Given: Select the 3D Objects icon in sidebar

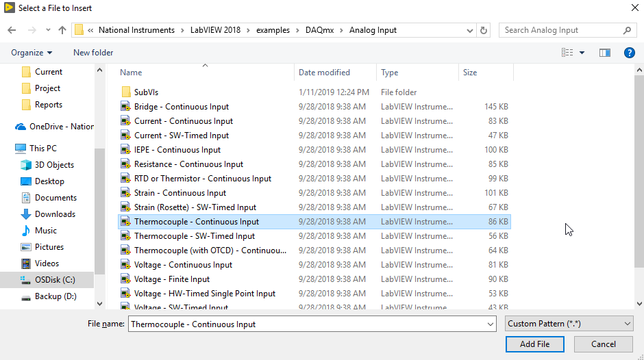Looking at the screenshot, I should [26, 165].
